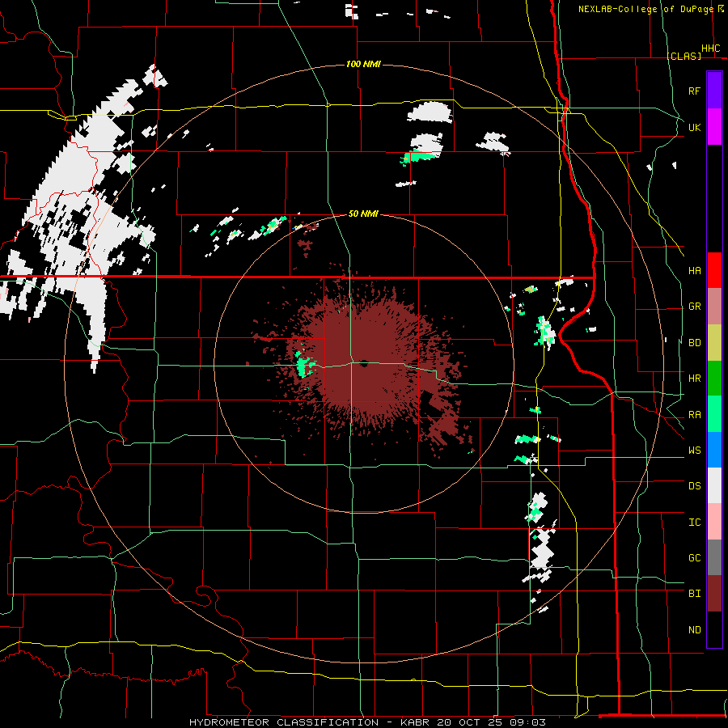The width and height of the screenshot is (728, 728).
Task: Click the "BI" legend label
Action: tap(694, 594)
